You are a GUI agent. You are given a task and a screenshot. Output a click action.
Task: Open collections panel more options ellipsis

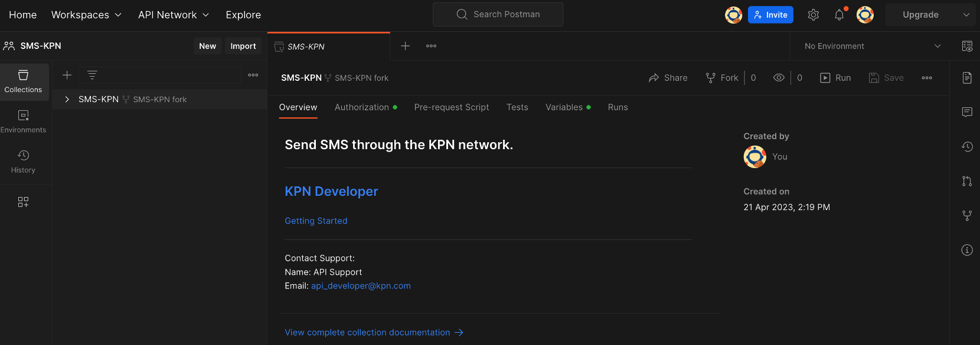(253, 75)
